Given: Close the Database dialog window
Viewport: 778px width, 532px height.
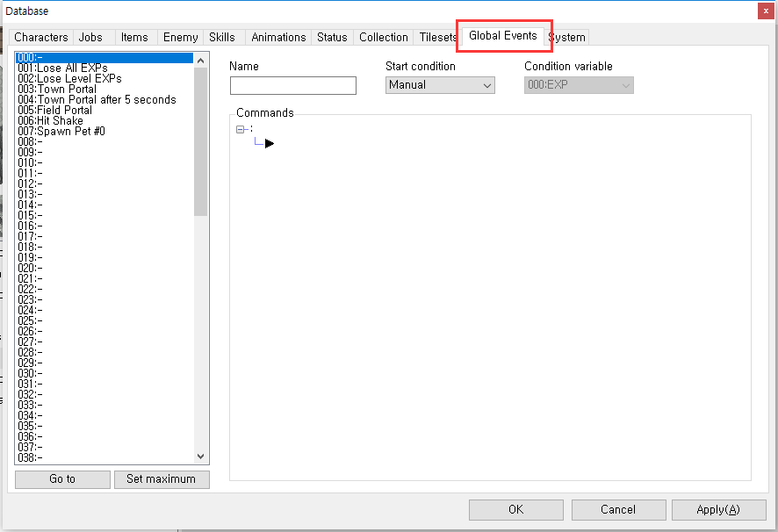Looking at the screenshot, I should [765, 11].
